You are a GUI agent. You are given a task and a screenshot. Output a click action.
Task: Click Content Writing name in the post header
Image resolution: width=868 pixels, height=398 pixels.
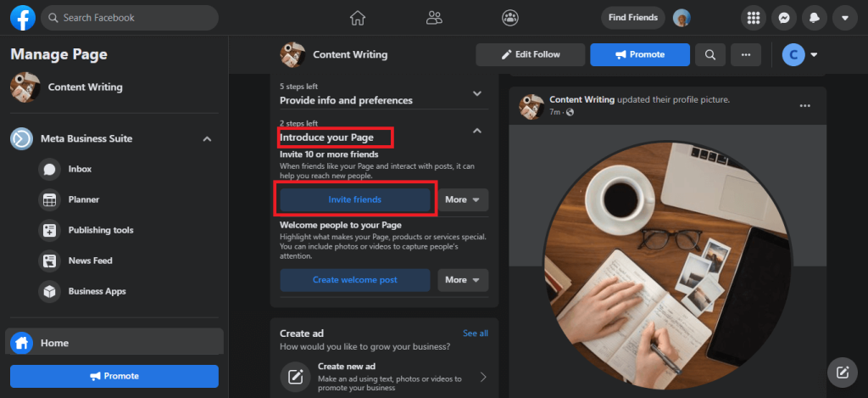point(581,100)
